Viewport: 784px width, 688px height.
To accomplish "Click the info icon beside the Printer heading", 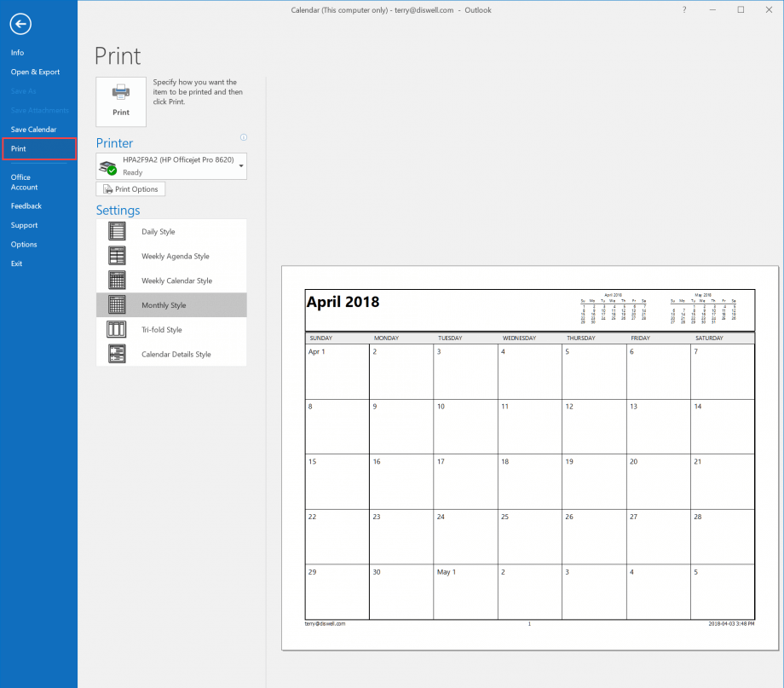I will 243,137.
